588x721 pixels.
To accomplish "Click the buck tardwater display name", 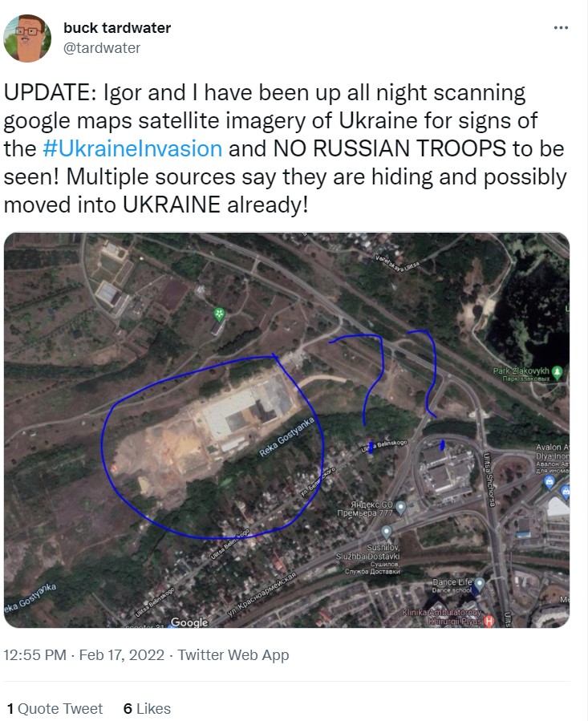I will tap(117, 27).
